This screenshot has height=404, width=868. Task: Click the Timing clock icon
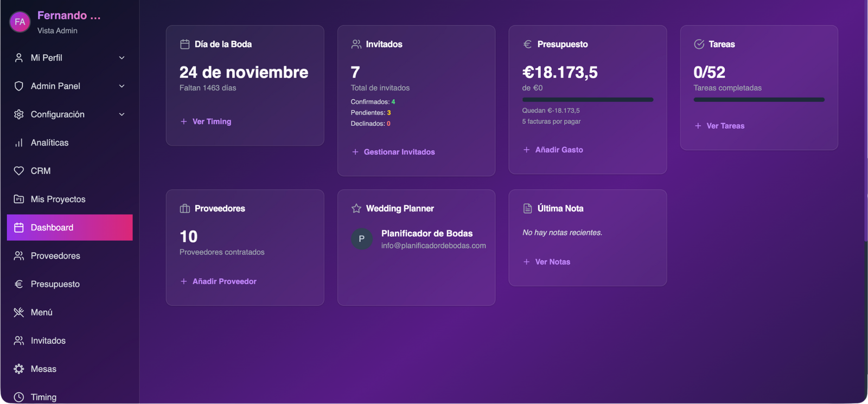pyautogui.click(x=19, y=397)
